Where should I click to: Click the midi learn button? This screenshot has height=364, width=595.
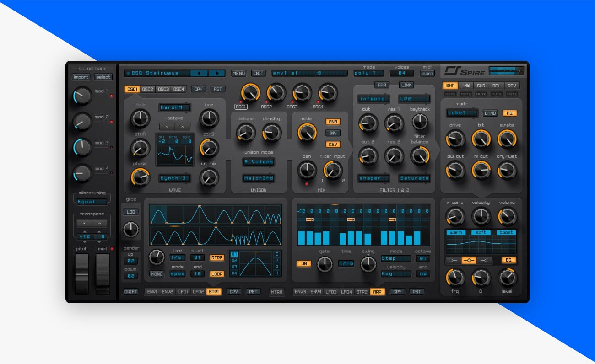point(427,73)
